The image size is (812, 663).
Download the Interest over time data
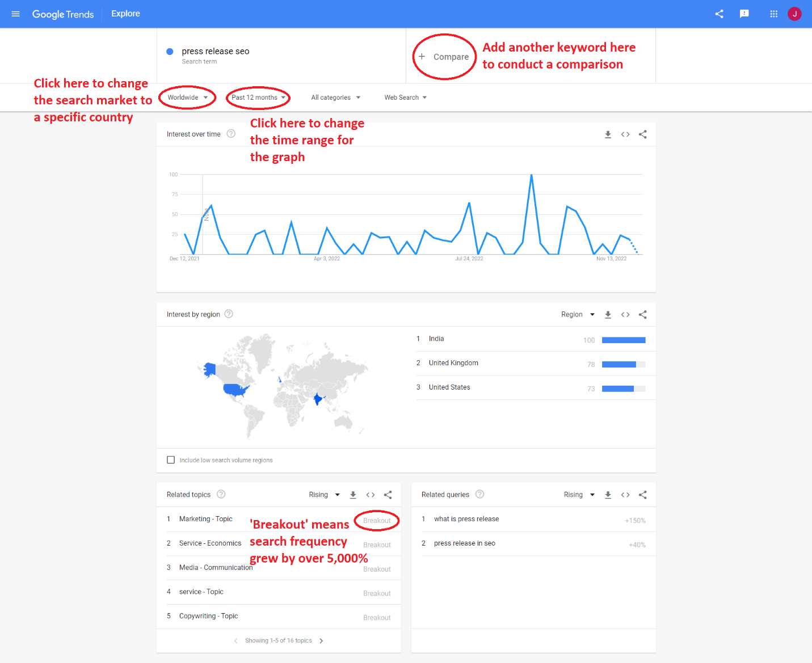pos(608,134)
